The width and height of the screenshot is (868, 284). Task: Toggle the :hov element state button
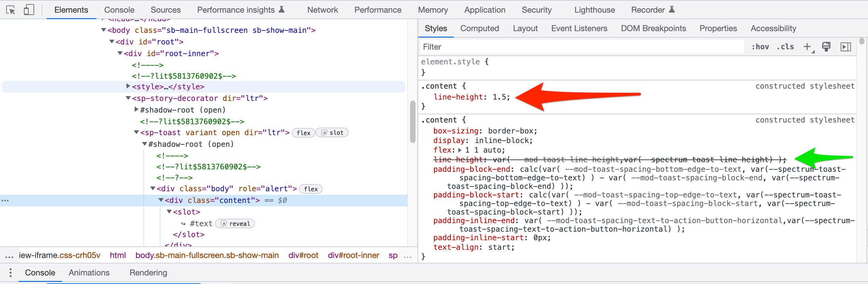(760, 47)
